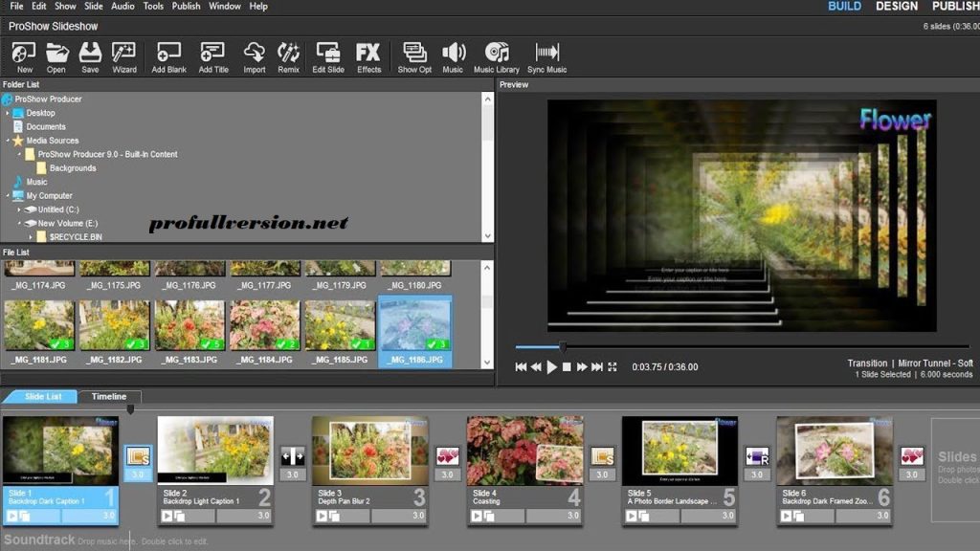Open the Add Blank slide tool
980x551 pixels.
click(x=167, y=55)
